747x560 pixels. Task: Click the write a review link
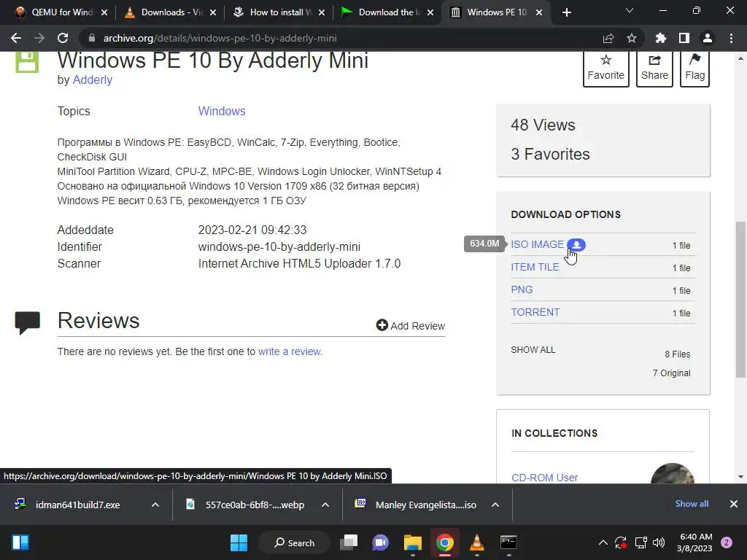tap(289, 351)
